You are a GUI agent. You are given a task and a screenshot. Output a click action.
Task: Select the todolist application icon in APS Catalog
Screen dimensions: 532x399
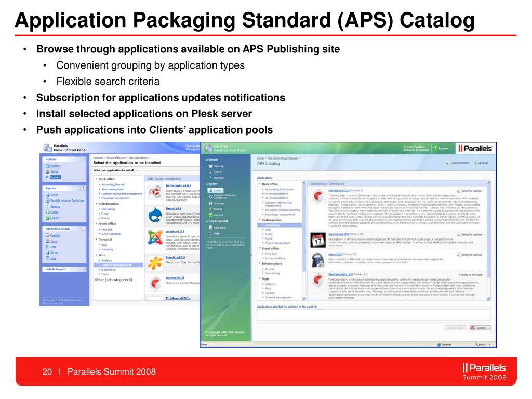(318, 196)
